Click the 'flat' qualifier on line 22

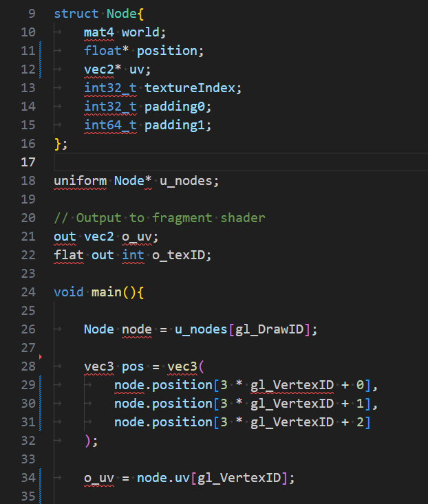pos(69,255)
